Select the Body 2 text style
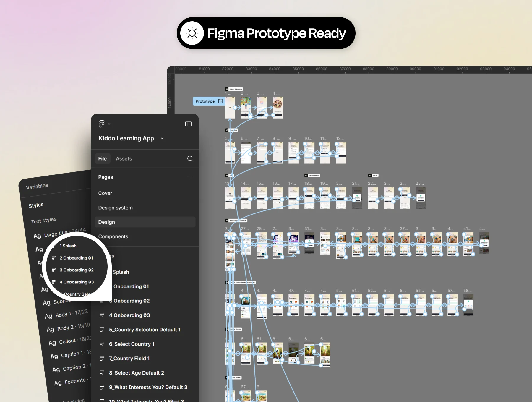Image resolution: width=532 pixels, height=402 pixels. pos(68,327)
